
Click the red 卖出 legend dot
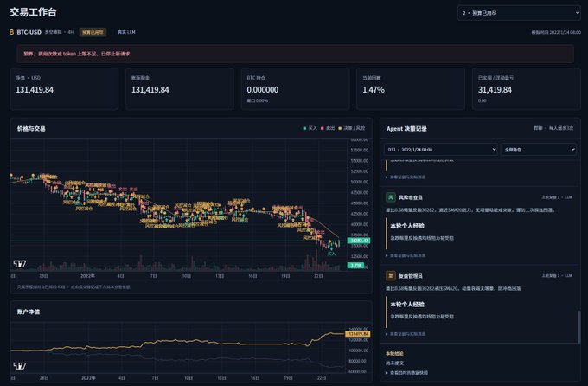pos(323,128)
